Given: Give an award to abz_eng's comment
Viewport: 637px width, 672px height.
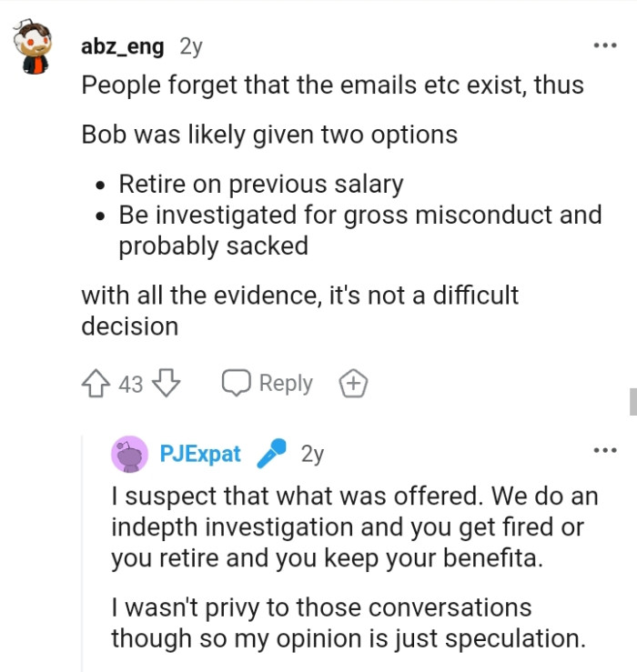Looking at the screenshot, I should pyautogui.click(x=353, y=385).
